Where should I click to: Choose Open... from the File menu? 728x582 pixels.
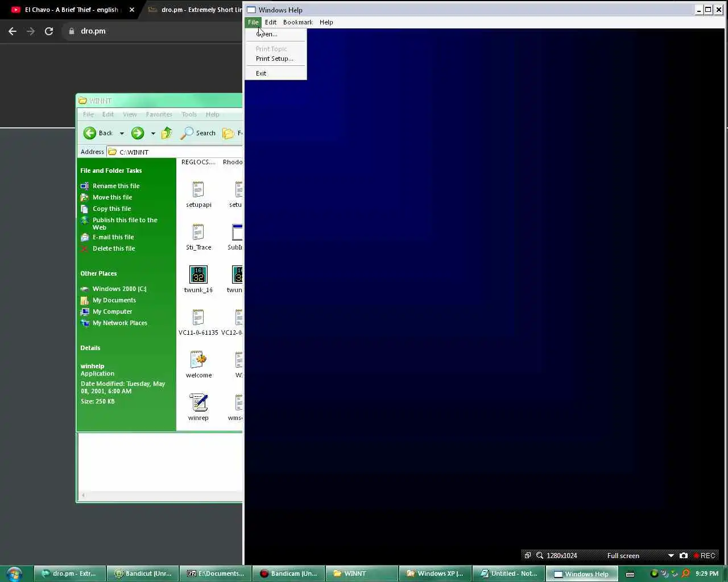276,34
